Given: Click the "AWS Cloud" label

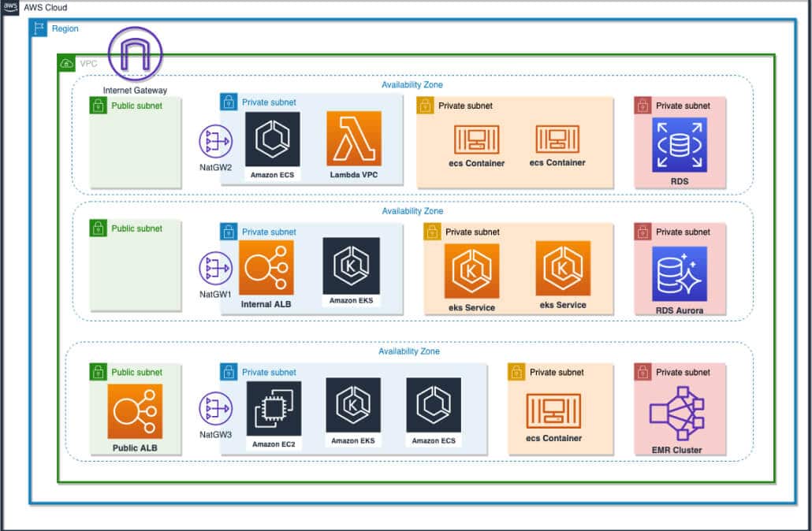Looking at the screenshot, I should pyautogui.click(x=46, y=8).
